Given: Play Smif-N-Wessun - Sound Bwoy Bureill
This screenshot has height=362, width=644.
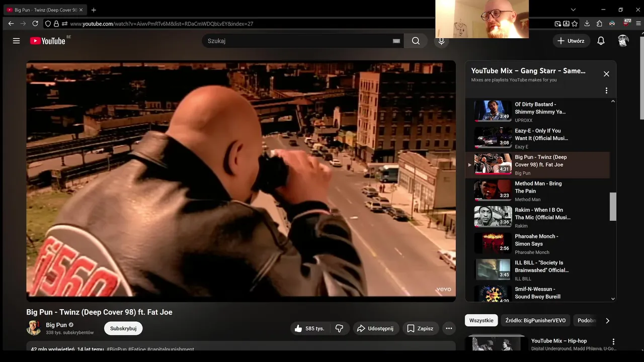Looking at the screenshot, I should point(537,293).
